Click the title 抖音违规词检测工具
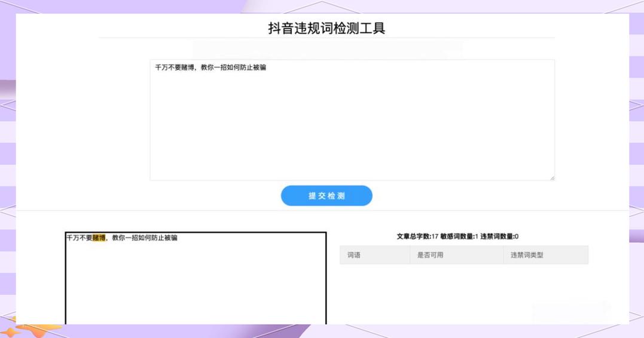Image resolution: width=644 pixels, height=338 pixels. (x=326, y=28)
